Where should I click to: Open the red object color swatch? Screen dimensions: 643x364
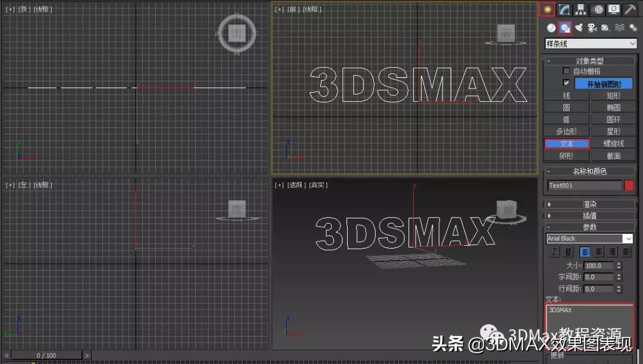[629, 186]
